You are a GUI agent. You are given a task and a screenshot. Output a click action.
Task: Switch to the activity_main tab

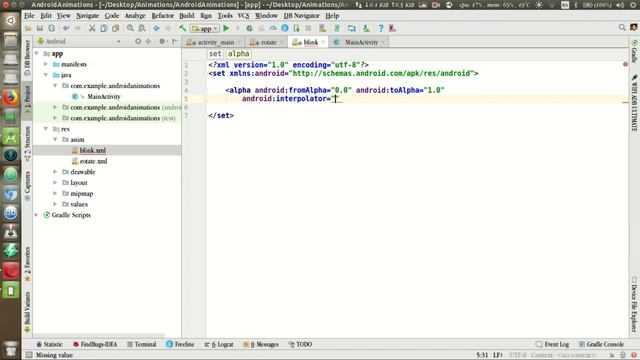213,42
